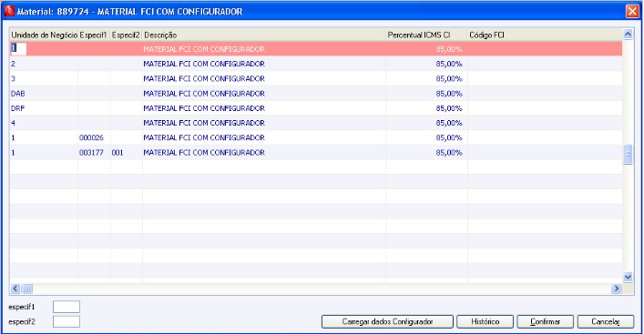Image resolution: width=644 pixels, height=334 pixels.
Task: Confirm changes with the Confirmar button
Action: pos(545,321)
